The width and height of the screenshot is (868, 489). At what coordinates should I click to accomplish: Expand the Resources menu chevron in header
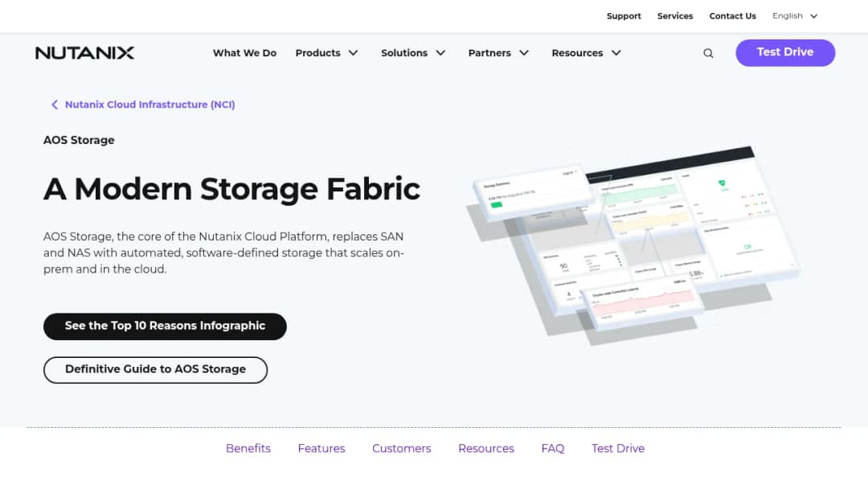pos(616,53)
